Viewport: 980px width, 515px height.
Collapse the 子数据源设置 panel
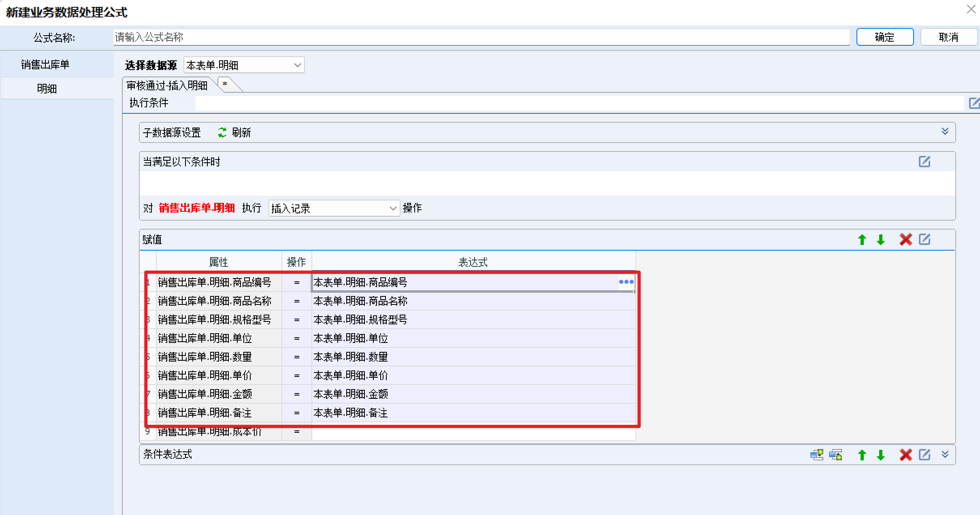tap(945, 132)
